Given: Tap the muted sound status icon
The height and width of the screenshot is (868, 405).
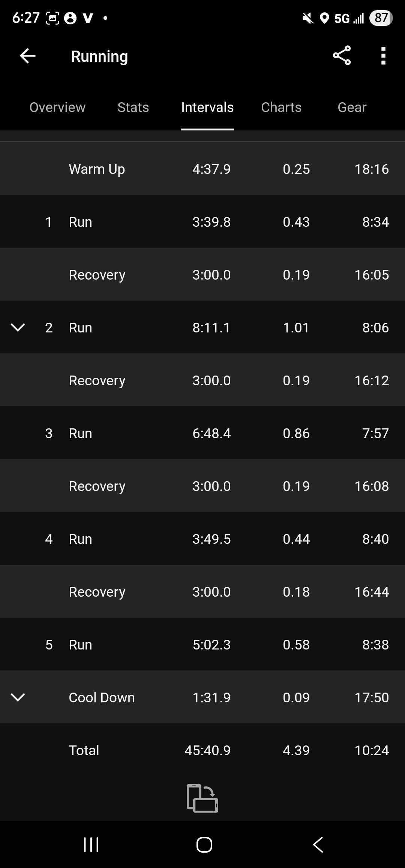Looking at the screenshot, I should click(x=308, y=18).
